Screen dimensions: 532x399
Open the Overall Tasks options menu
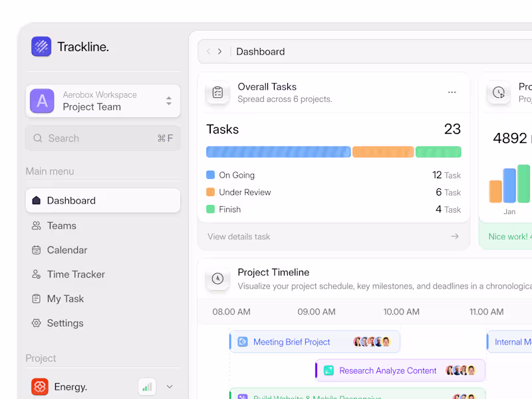[452, 92]
